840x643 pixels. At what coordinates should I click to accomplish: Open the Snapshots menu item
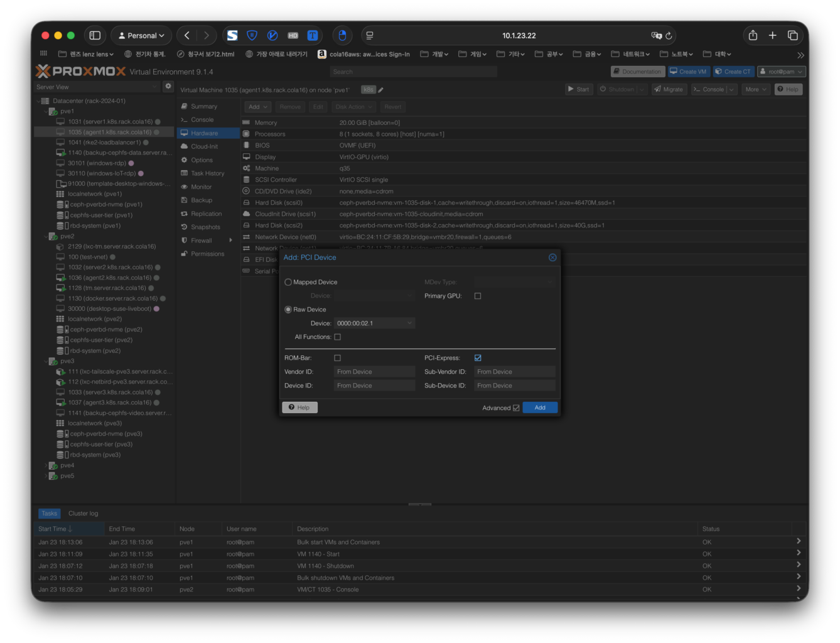point(205,227)
